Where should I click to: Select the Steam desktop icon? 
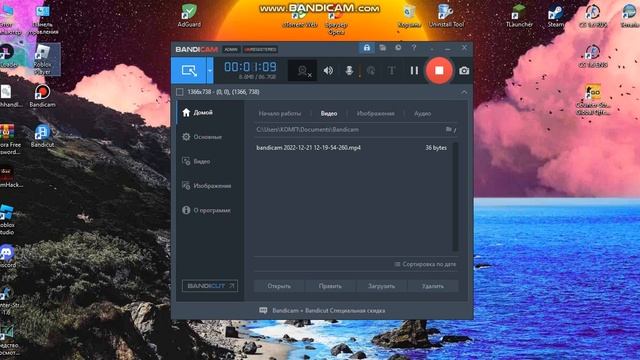point(556,16)
